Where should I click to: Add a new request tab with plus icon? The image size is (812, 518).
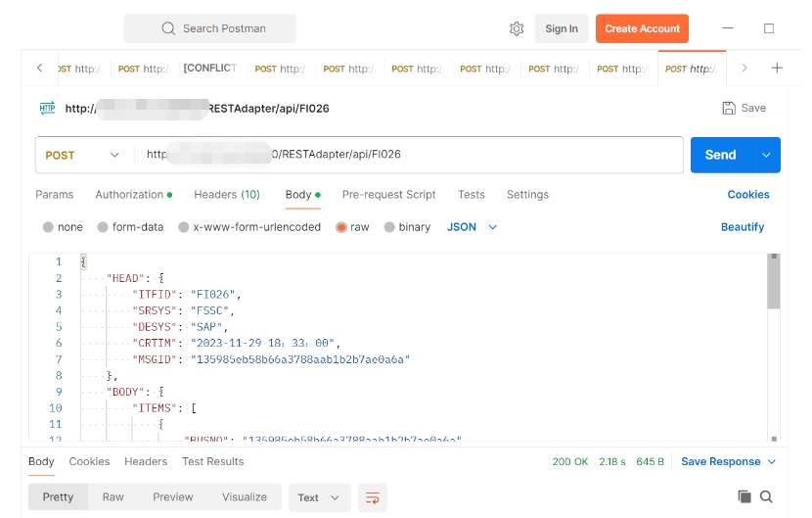pos(777,69)
